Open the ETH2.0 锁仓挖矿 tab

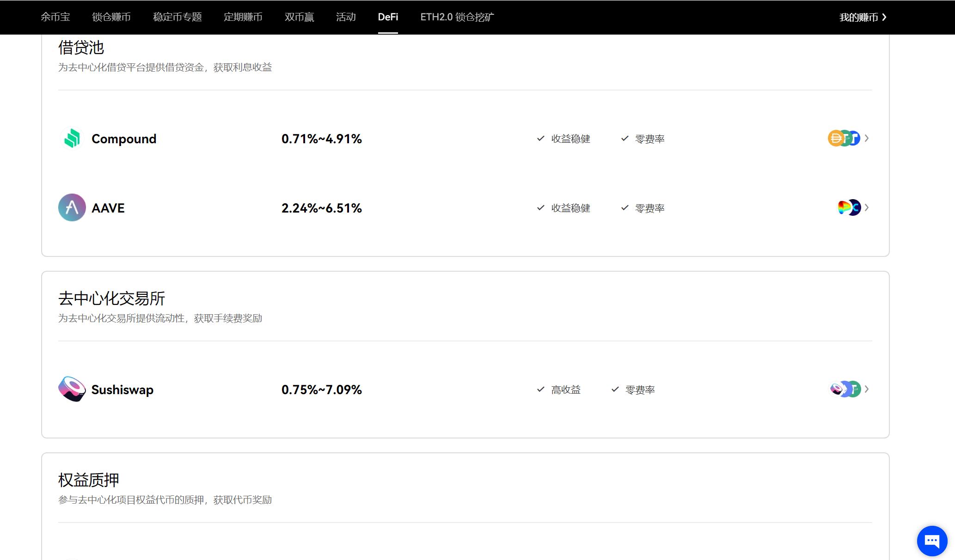click(457, 17)
